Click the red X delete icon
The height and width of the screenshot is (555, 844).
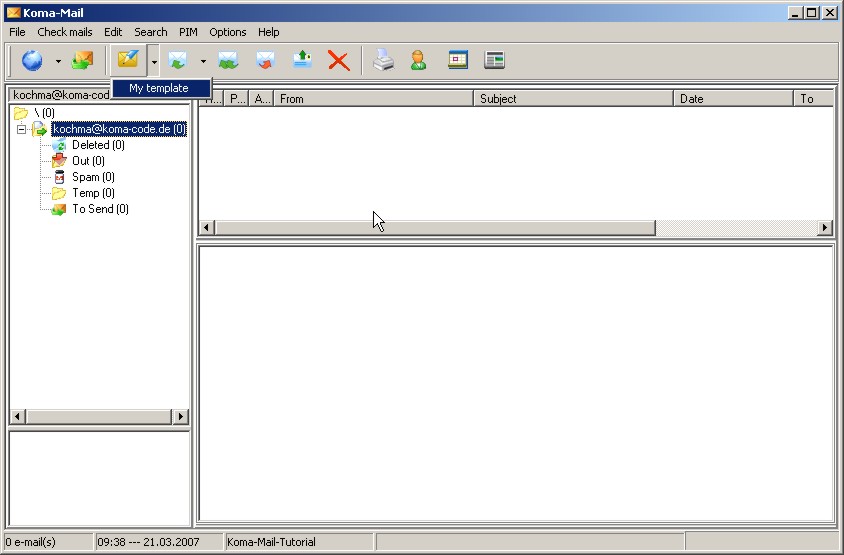(x=339, y=60)
